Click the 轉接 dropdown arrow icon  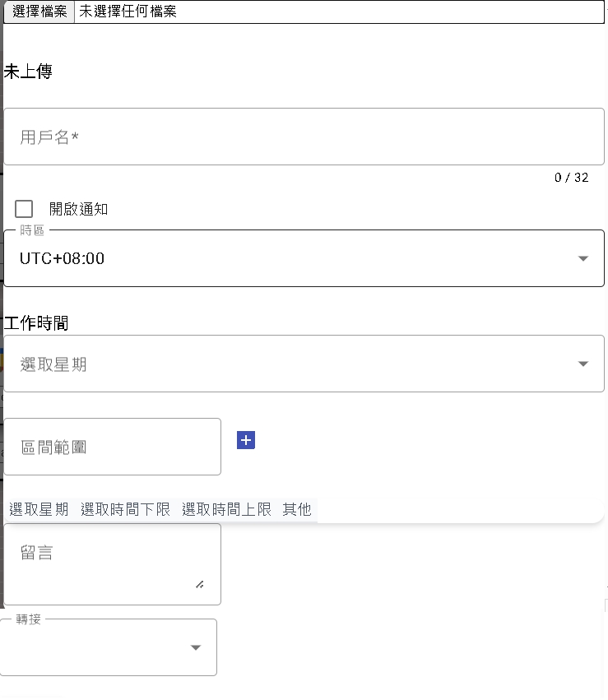tap(196, 647)
